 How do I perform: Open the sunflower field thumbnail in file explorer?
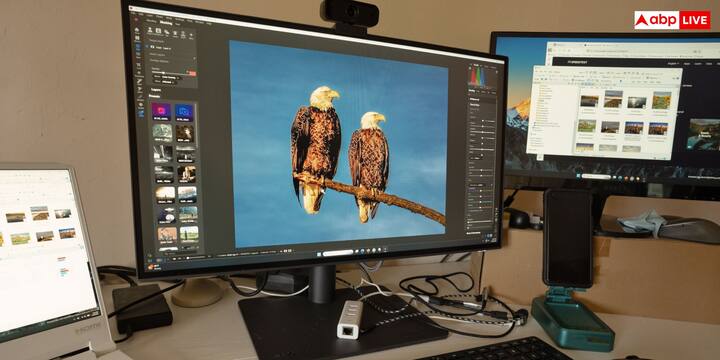(x=661, y=101)
